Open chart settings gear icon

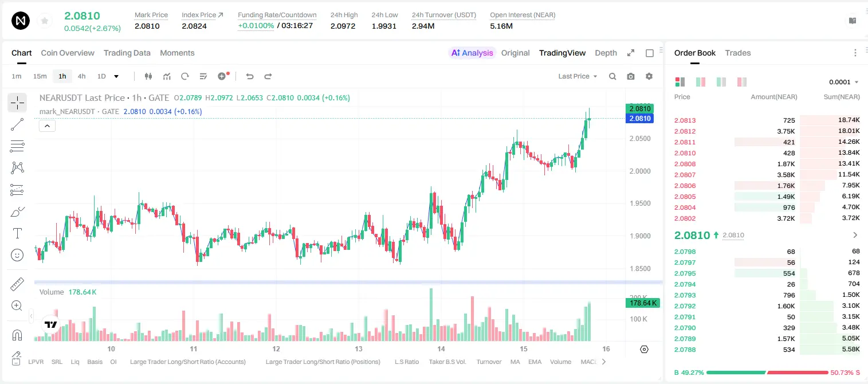point(649,76)
